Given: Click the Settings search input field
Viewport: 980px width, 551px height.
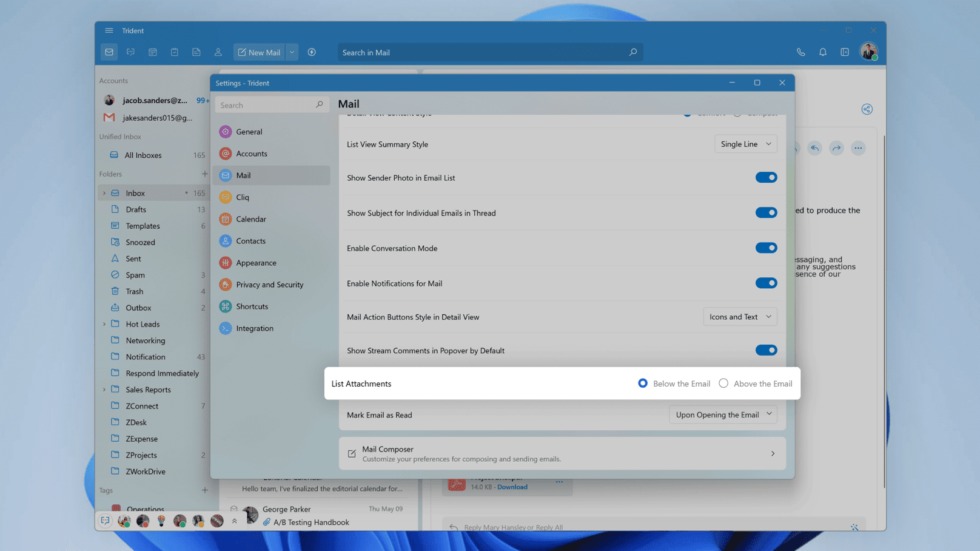Looking at the screenshot, I should click(x=272, y=105).
